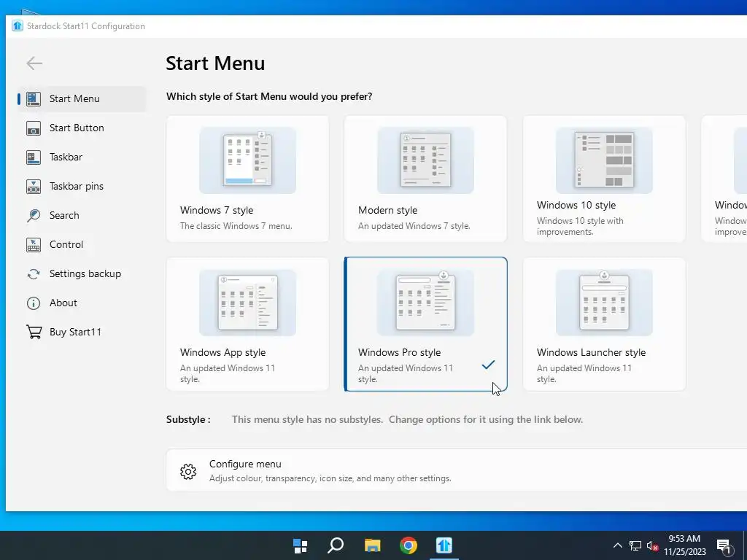Click the 'Windows Launcher style' card title

click(591, 352)
